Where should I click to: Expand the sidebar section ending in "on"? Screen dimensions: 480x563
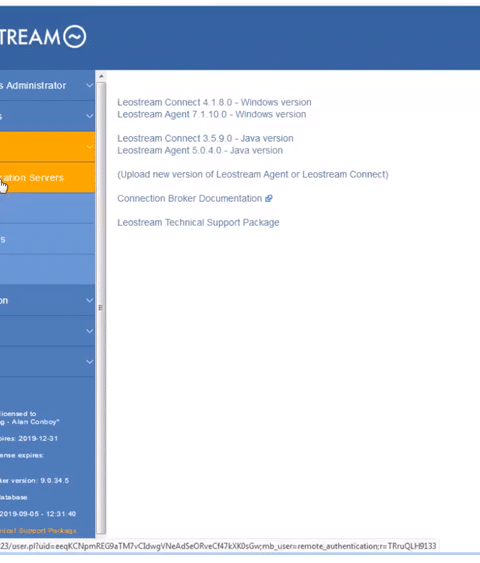89,301
